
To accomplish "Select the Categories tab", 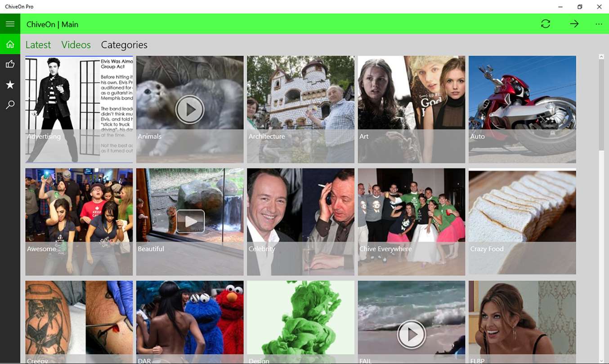I will [124, 45].
